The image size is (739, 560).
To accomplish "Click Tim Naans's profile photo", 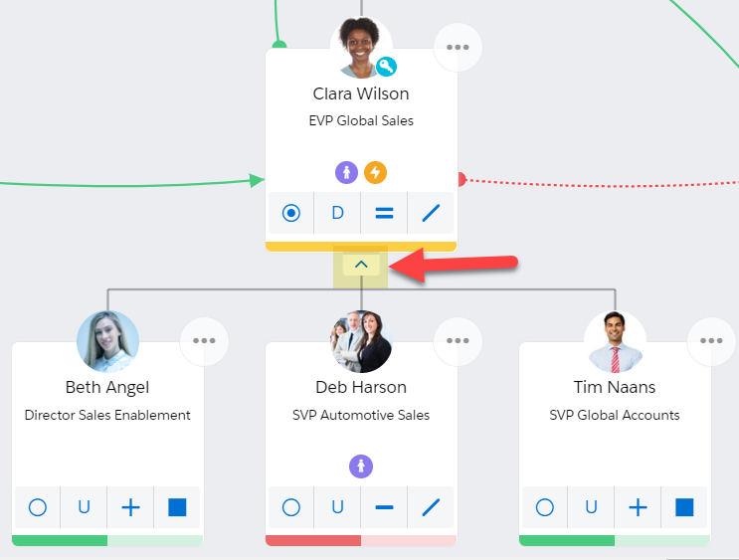I will 615,341.
